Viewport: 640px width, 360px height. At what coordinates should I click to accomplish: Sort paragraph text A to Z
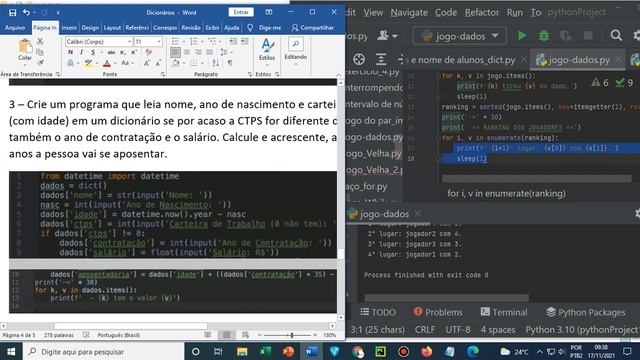pyautogui.click(x=216, y=63)
